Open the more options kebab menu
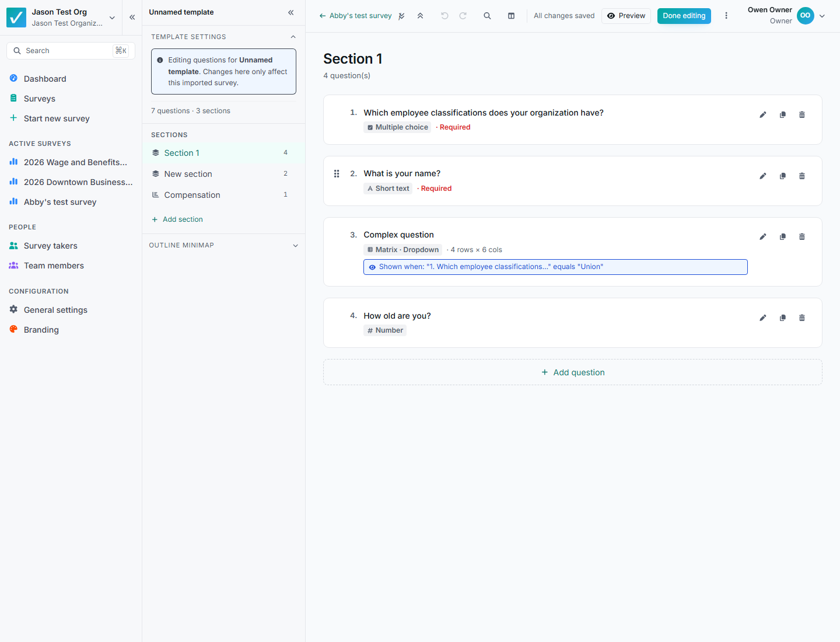Screen dimensions: 840x642 [x=726, y=16]
